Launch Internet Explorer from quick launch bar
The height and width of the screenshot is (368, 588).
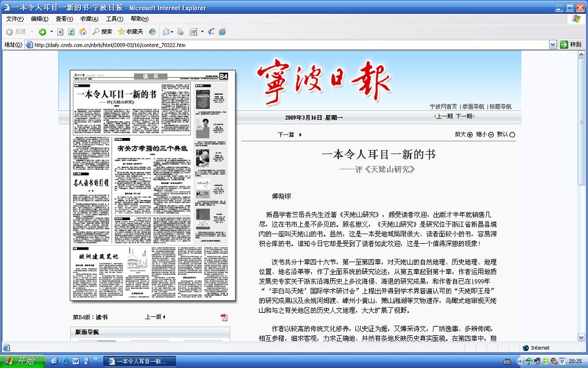(x=65, y=361)
